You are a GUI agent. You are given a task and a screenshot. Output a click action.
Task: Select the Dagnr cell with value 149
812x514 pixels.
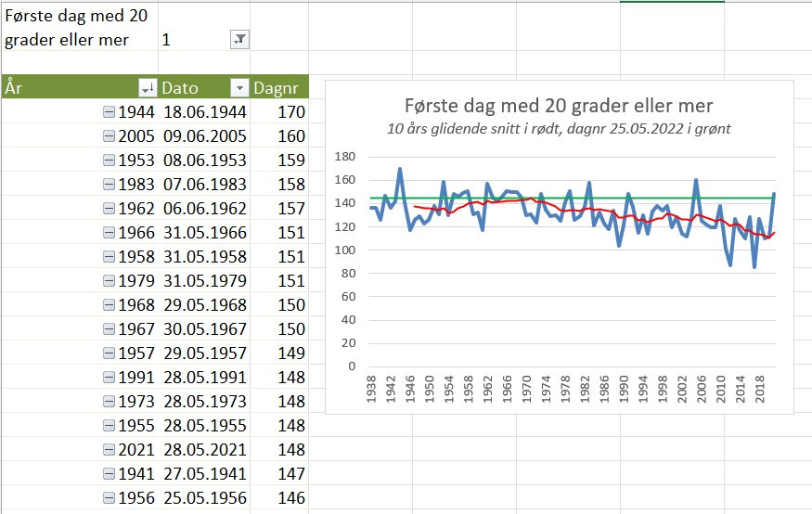[x=279, y=353]
